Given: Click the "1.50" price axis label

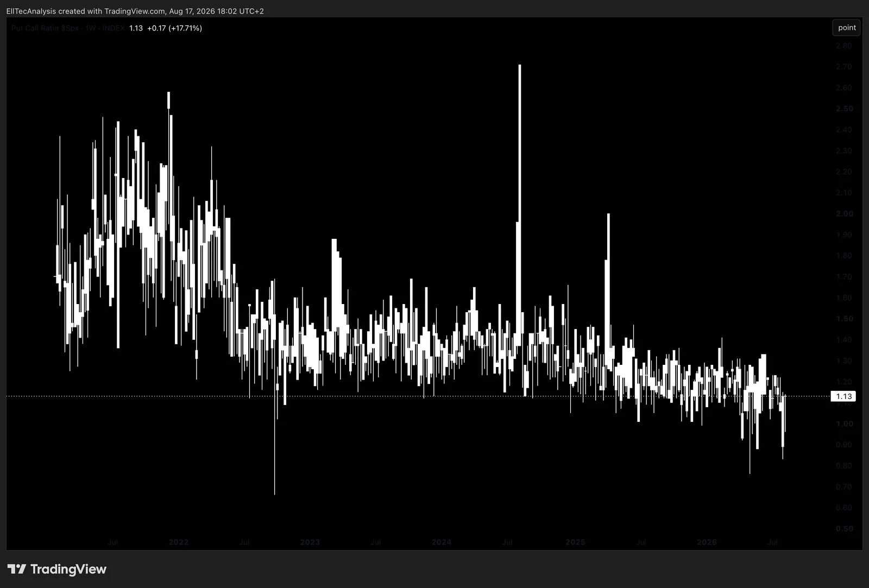Looking at the screenshot, I should (x=844, y=319).
